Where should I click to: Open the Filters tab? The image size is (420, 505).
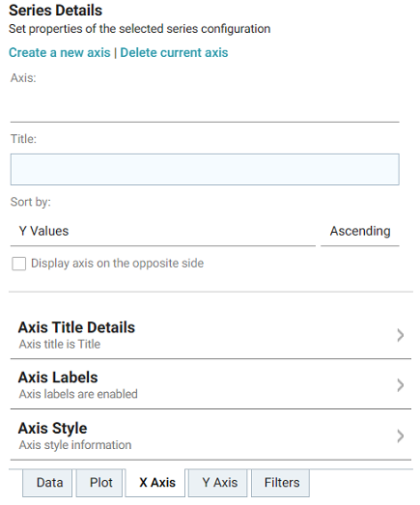[x=280, y=483]
